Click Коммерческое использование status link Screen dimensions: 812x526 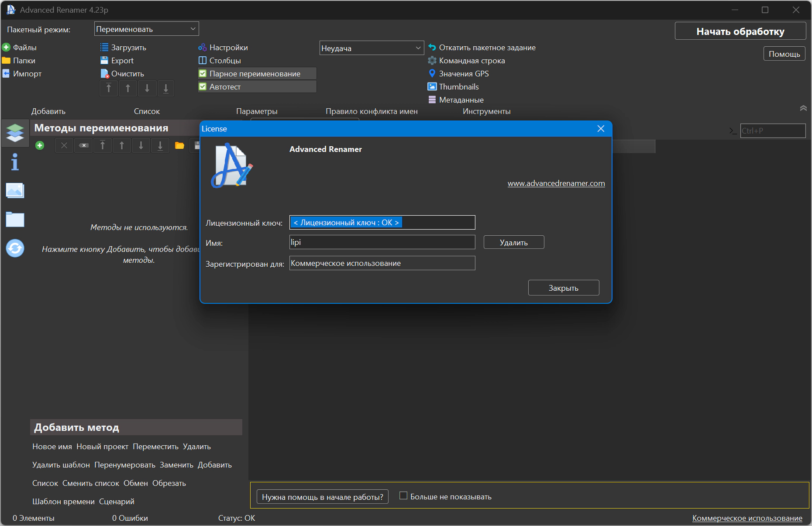[x=747, y=518]
